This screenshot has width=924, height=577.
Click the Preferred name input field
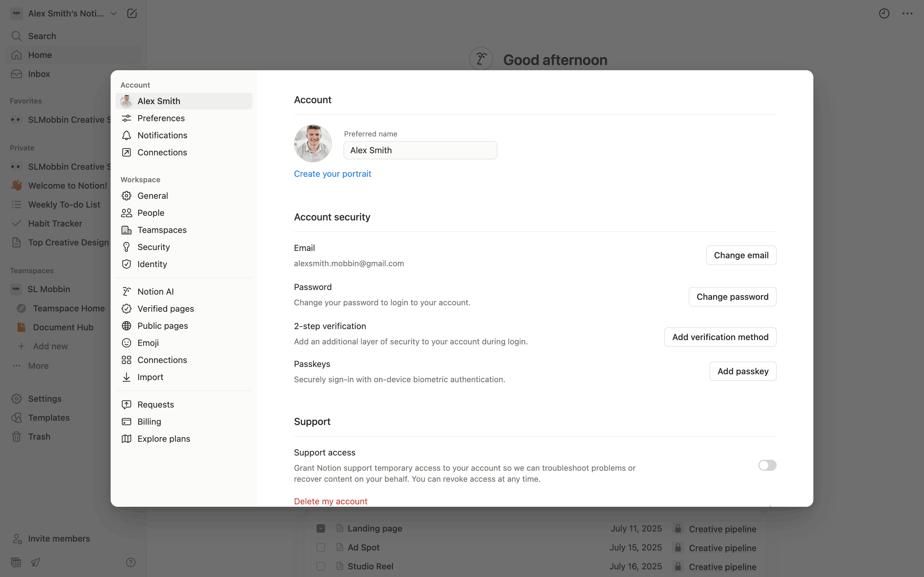click(x=420, y=150)
